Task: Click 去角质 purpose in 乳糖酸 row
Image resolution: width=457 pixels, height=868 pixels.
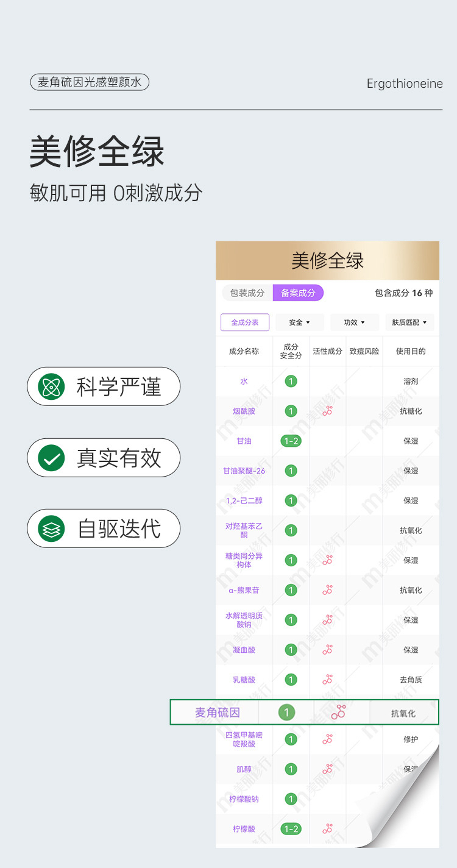Action: click(x=411, y=680)
